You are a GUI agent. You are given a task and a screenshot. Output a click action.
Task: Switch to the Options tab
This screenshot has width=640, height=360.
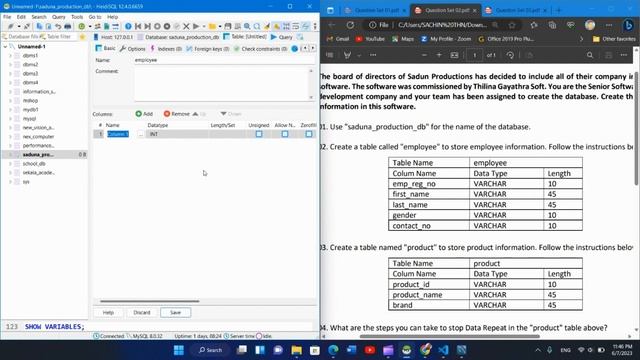pyautogui.click(x=133, y=49)
